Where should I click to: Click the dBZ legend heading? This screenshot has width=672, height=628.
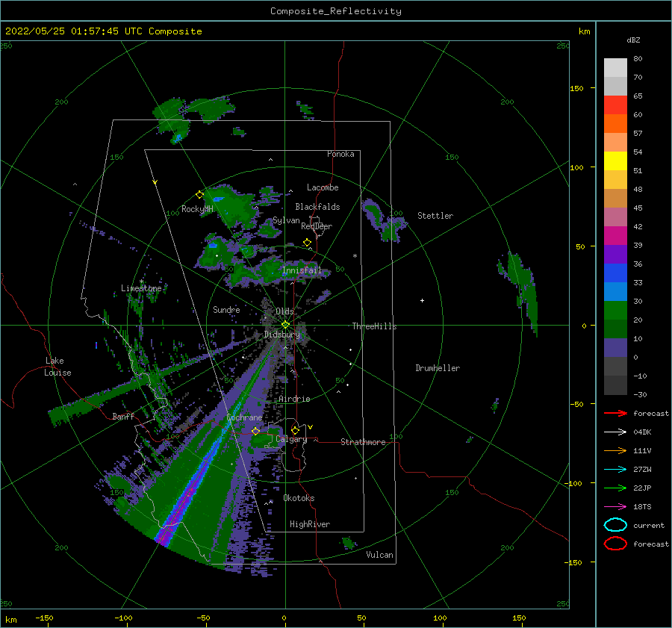click(x=633, y=40)
